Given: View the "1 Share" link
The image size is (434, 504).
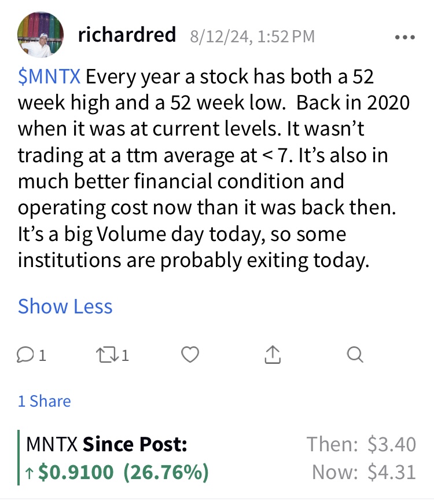Looking at the screenshot, I should click(44, 401).
